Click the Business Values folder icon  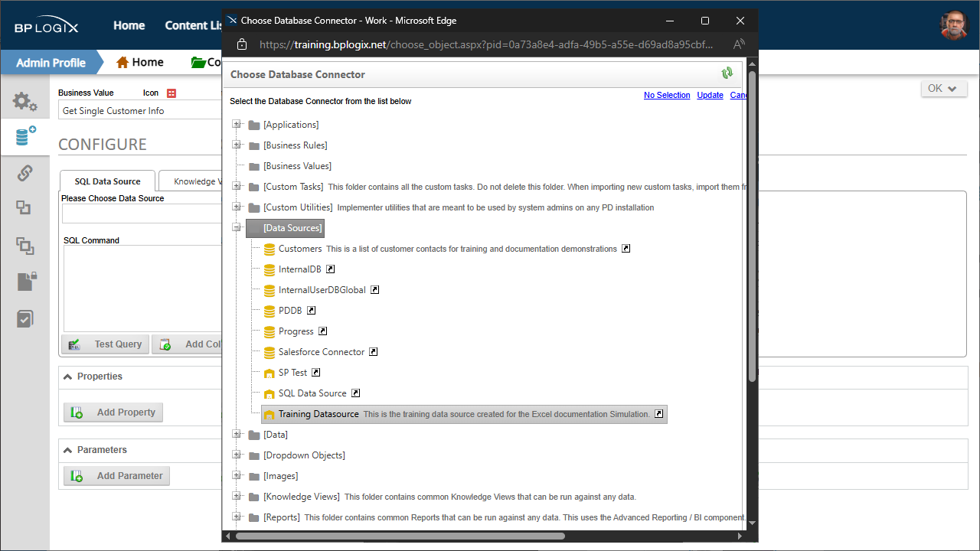click(254, 166)
